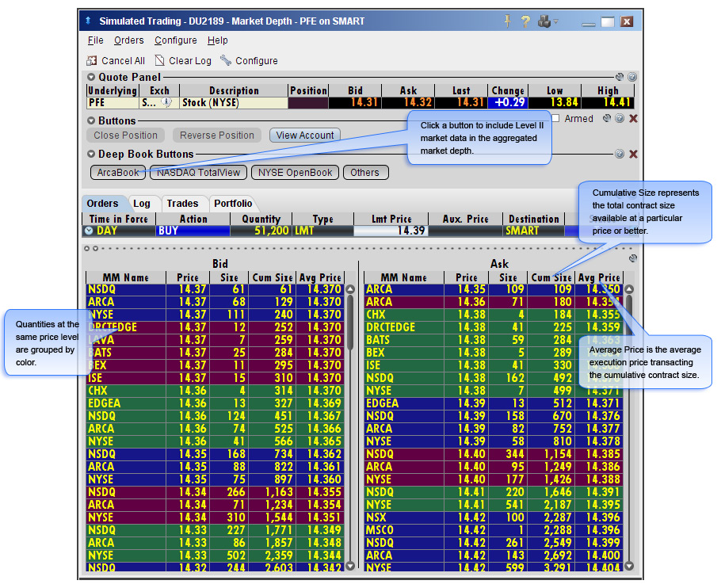Click the Change value +0.29
Viewport: 721px width, 588px height.
click(508, 102)
